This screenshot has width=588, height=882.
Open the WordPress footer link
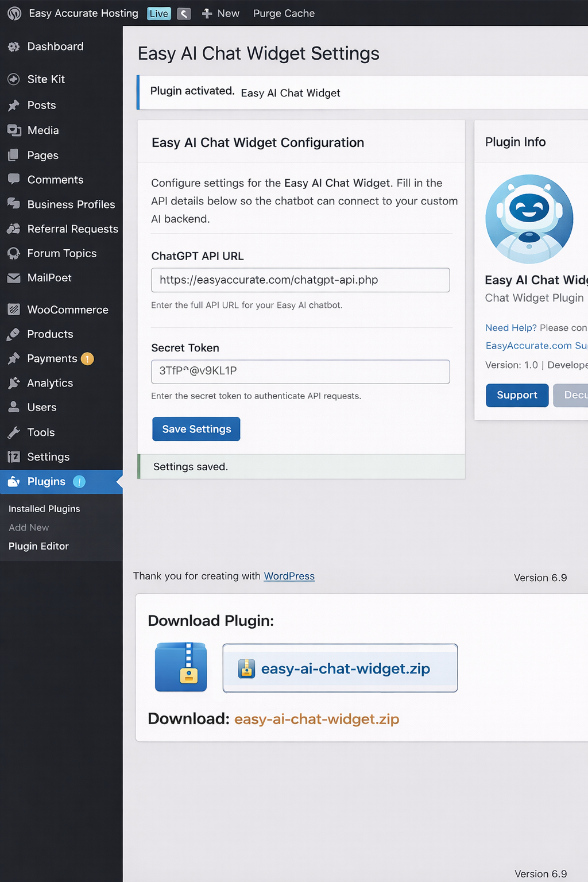coord(289,576)
